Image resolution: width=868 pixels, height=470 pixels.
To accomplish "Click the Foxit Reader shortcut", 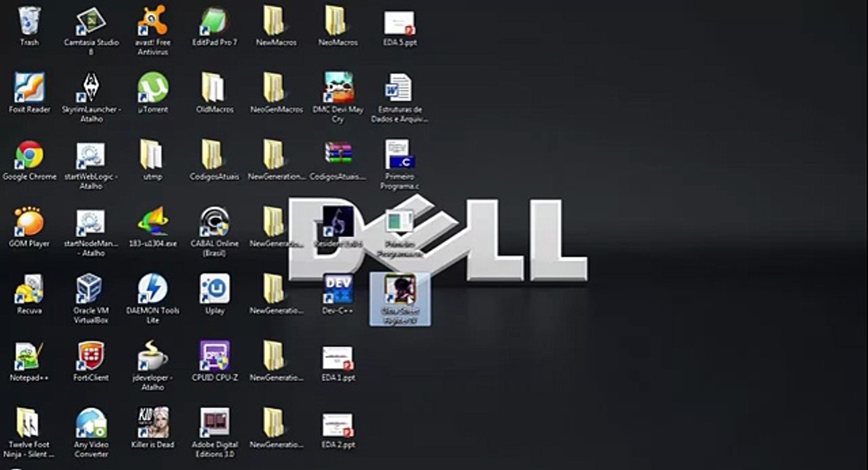I will (x=29, y=93).
